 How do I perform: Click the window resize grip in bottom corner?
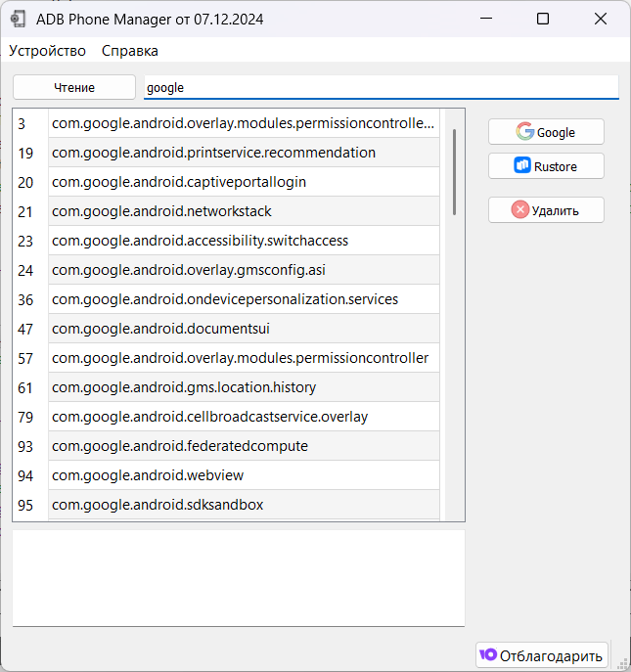pos(623,665)
